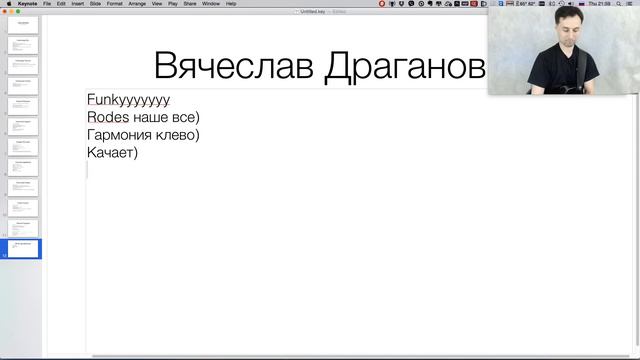Zoom window with the green button
The height and width of the screenshot is (360, 640).
[18, 11]
